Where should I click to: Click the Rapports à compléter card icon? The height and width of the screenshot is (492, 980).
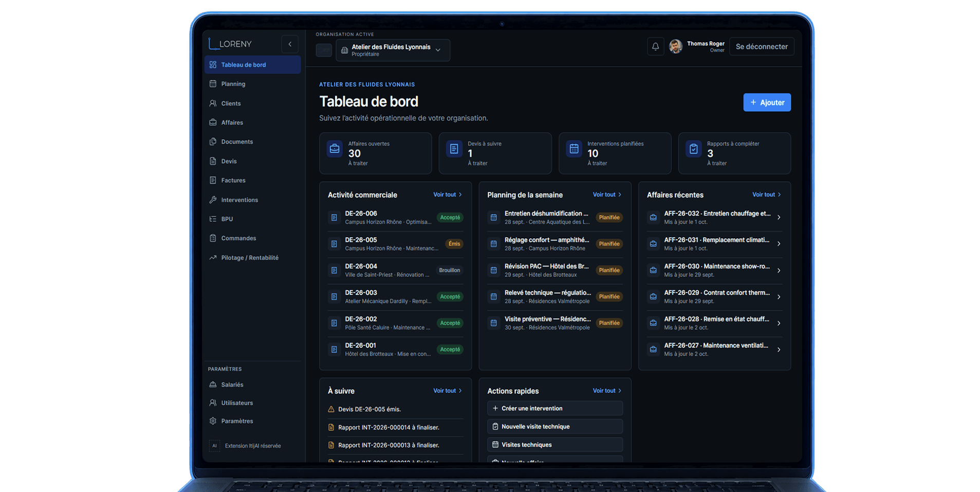coord(694,149)
